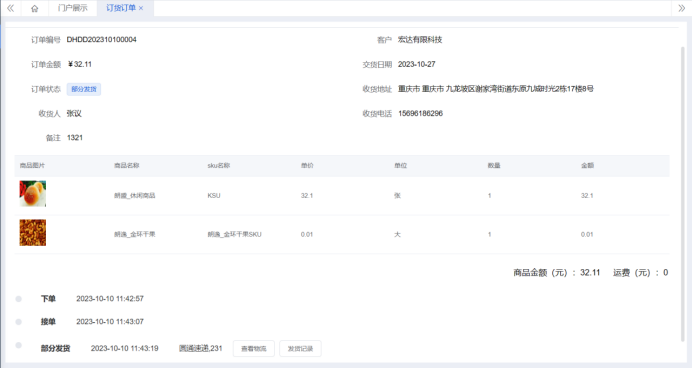Viewport: 693px width, 369px height.
Task: Switch to the 门户展示 tab
Action: (72, 8)
